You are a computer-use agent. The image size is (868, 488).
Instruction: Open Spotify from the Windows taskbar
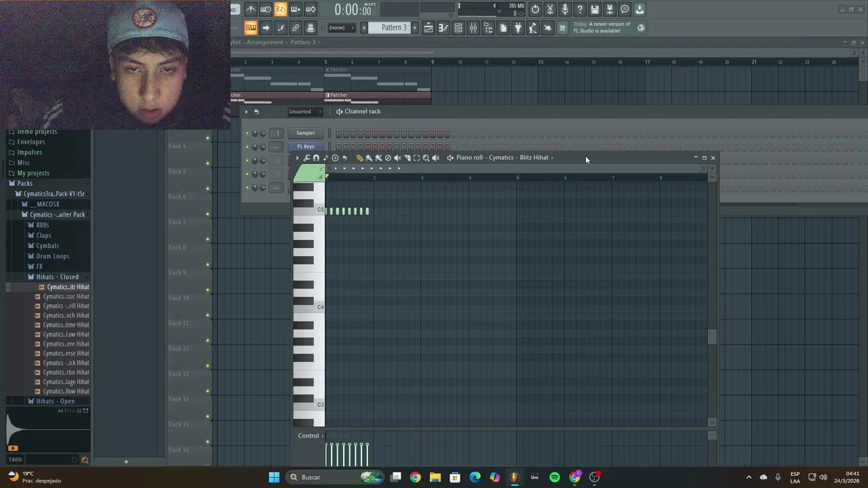click(555, 477)
